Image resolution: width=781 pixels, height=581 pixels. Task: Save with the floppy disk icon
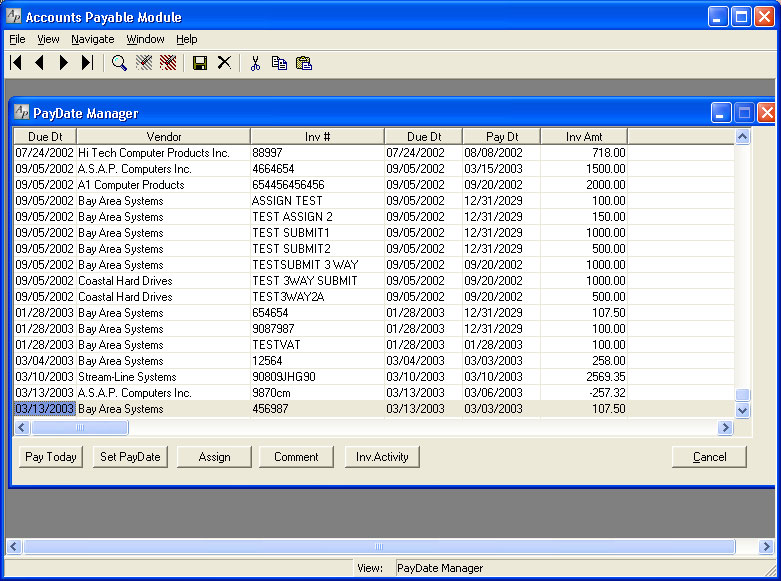click(x=200, y=63)
